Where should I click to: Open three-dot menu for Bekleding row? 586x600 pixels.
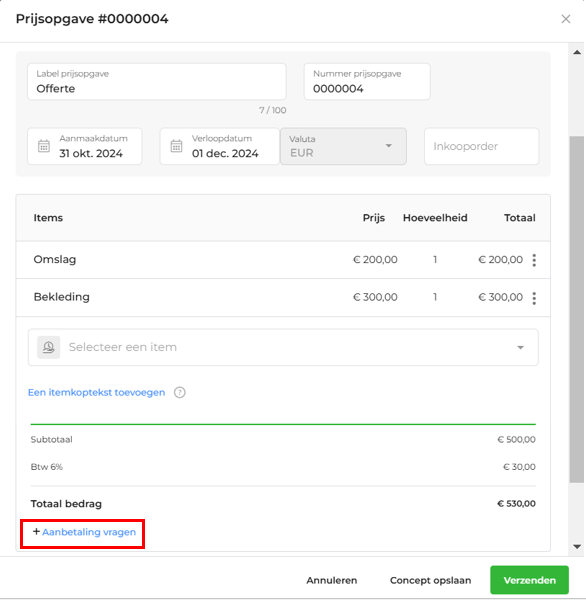(x=534, y=298)
